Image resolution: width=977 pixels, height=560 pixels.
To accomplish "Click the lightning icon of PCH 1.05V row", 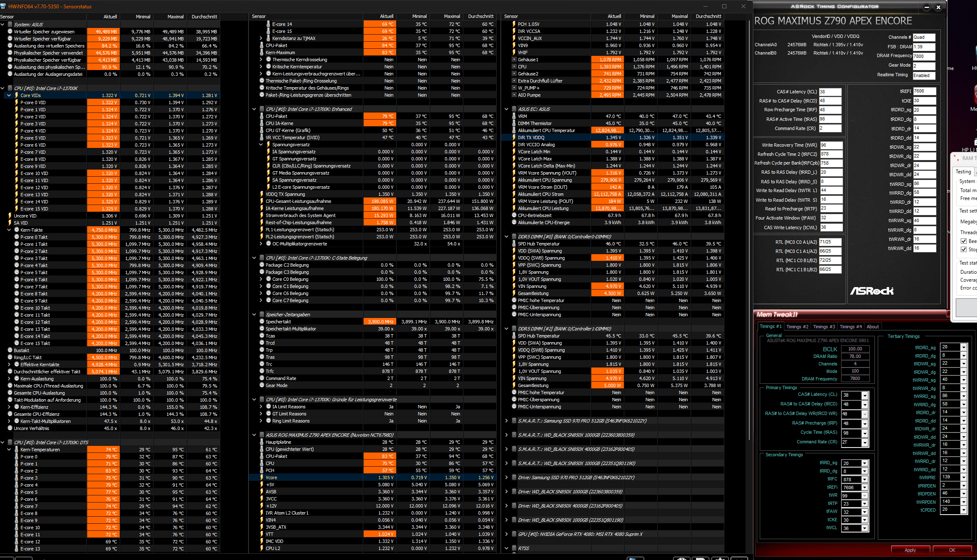I will (x=514, y=24).
